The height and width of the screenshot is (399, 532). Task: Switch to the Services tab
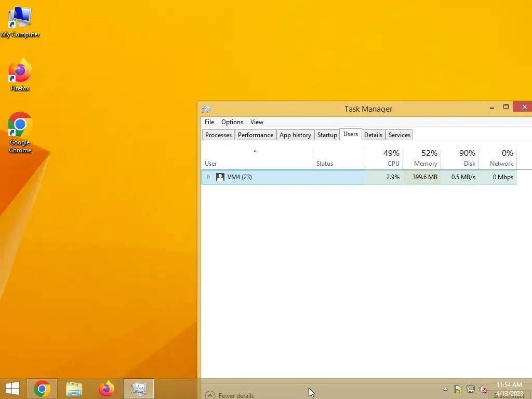(400, 135)
